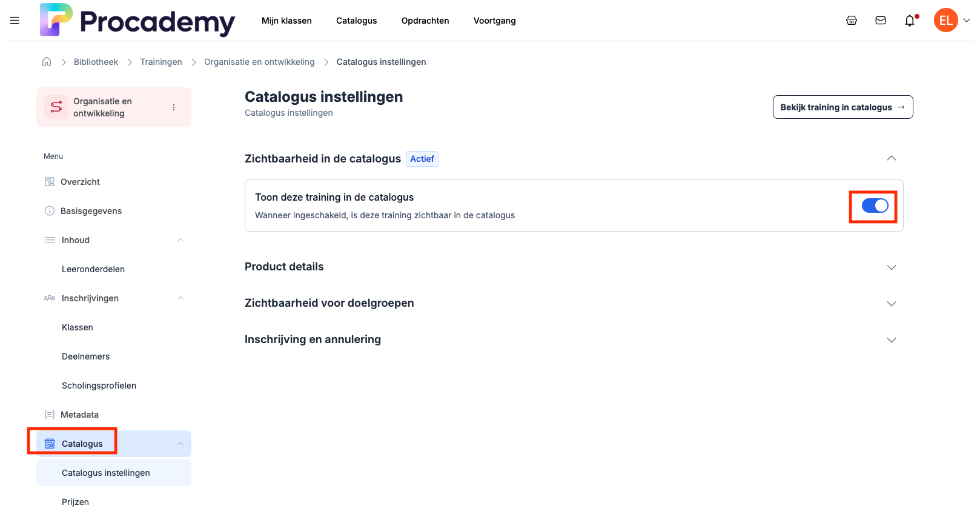Open the user account dropdown arrow
The image size is (980, 528).
tap(967, 21)
